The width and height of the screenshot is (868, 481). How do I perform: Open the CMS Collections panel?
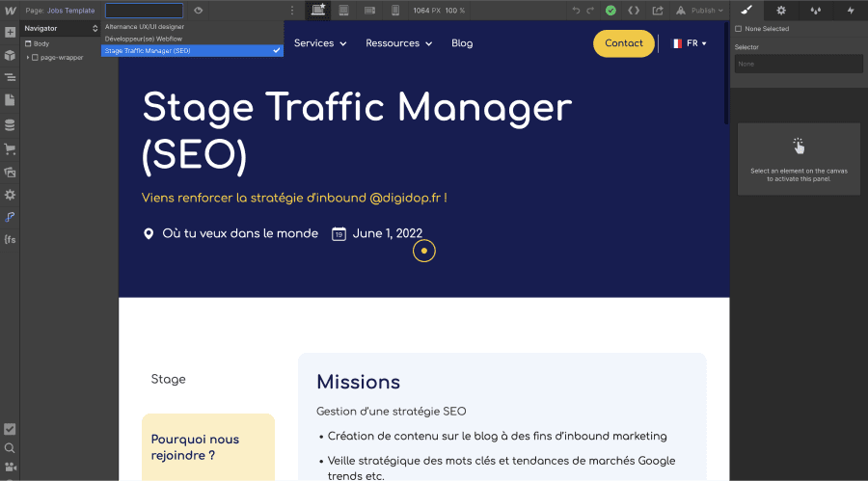pyautogui.click(x=10, y=125)
